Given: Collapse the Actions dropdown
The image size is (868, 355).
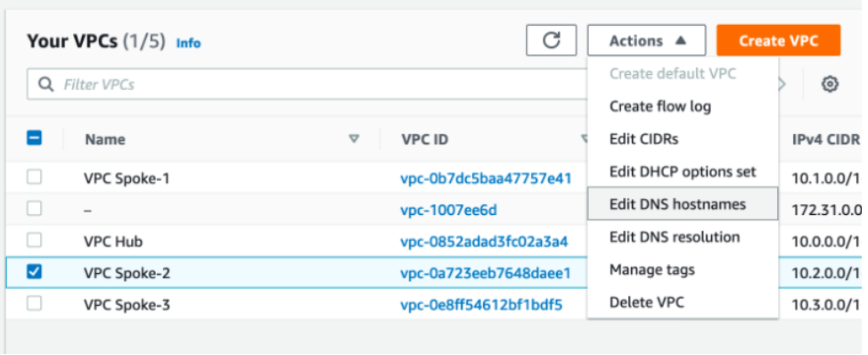Looking at the screenshot, I should tap(647, 40).
